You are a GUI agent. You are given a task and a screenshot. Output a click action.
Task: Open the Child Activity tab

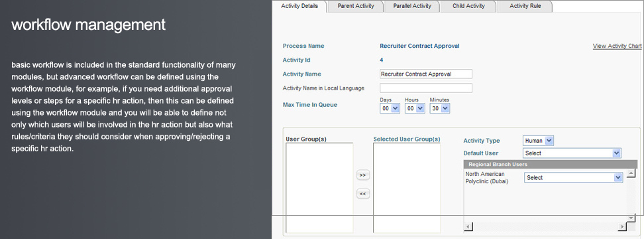(468, 6)
